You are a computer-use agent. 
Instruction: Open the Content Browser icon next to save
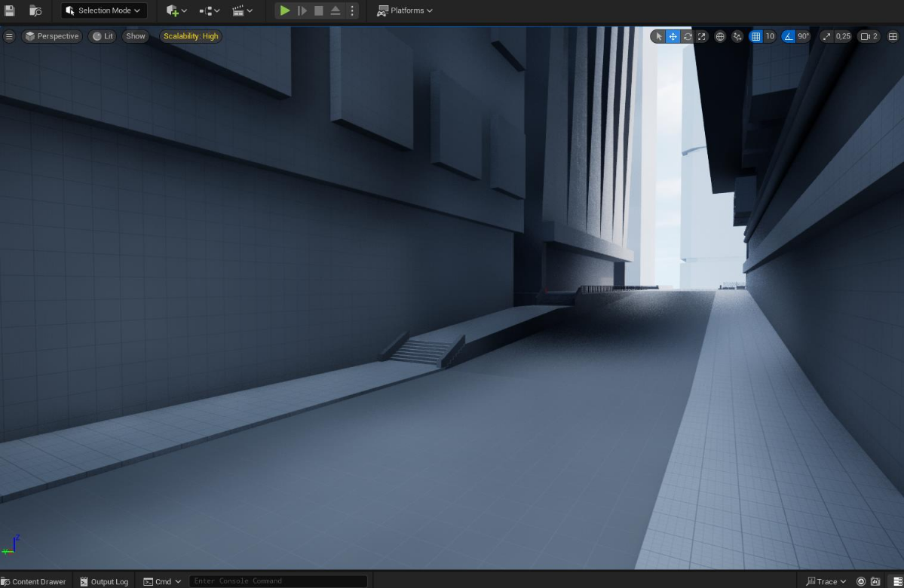tap(35, 11)
